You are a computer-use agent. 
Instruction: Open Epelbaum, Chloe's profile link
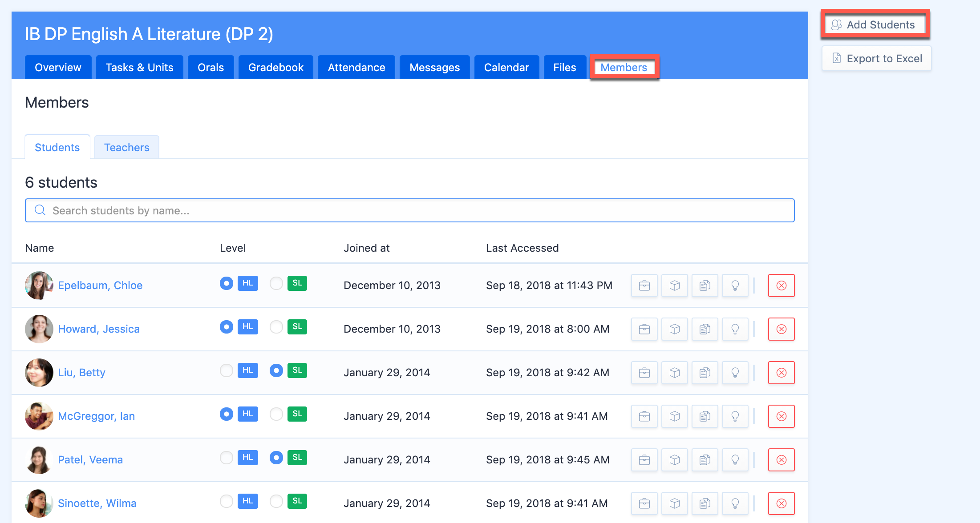pos(100,286)
